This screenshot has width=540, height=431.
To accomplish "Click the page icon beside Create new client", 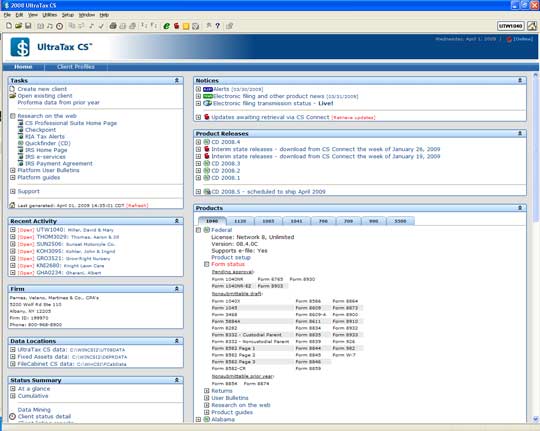I will pos(12,89).
